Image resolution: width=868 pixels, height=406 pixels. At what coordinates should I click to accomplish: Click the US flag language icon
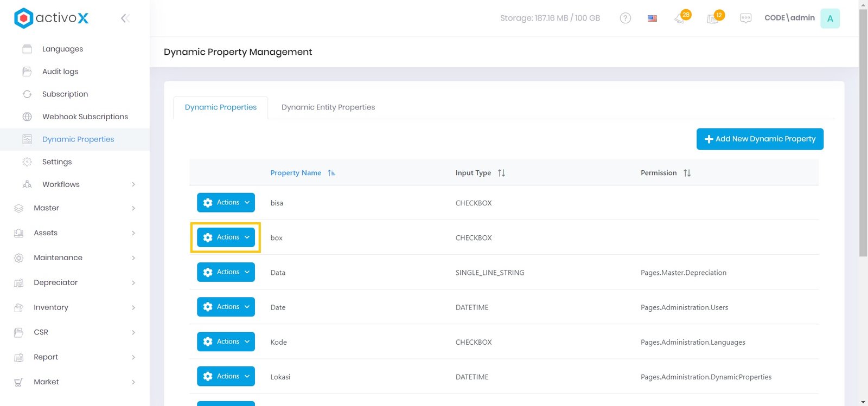tap(652, 18)
